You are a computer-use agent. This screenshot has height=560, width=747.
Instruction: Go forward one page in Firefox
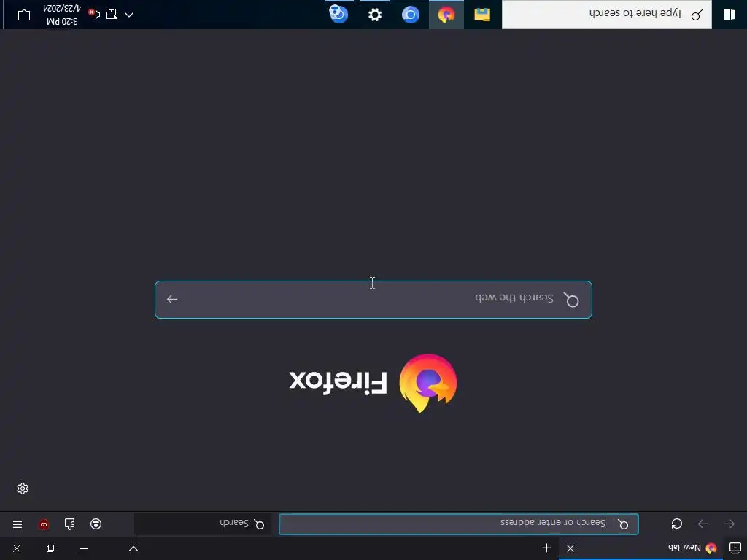tap(703, 524)
